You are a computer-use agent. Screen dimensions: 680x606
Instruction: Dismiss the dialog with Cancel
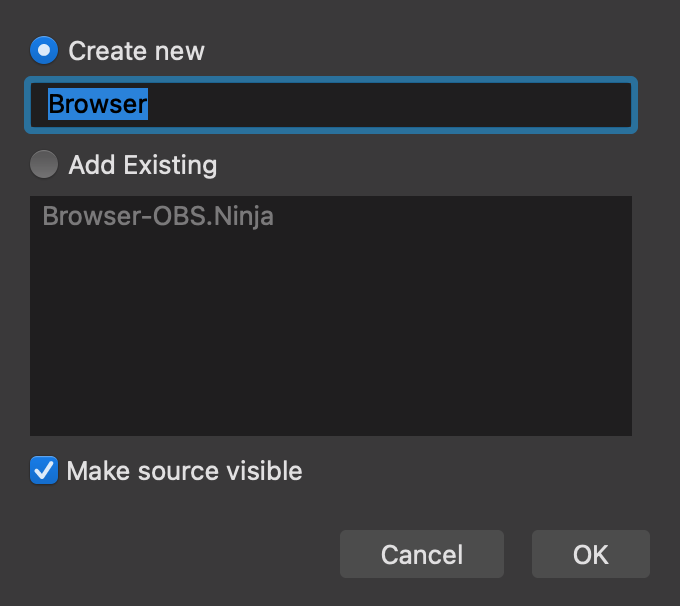pyautogui.click(x=422, y=554)
